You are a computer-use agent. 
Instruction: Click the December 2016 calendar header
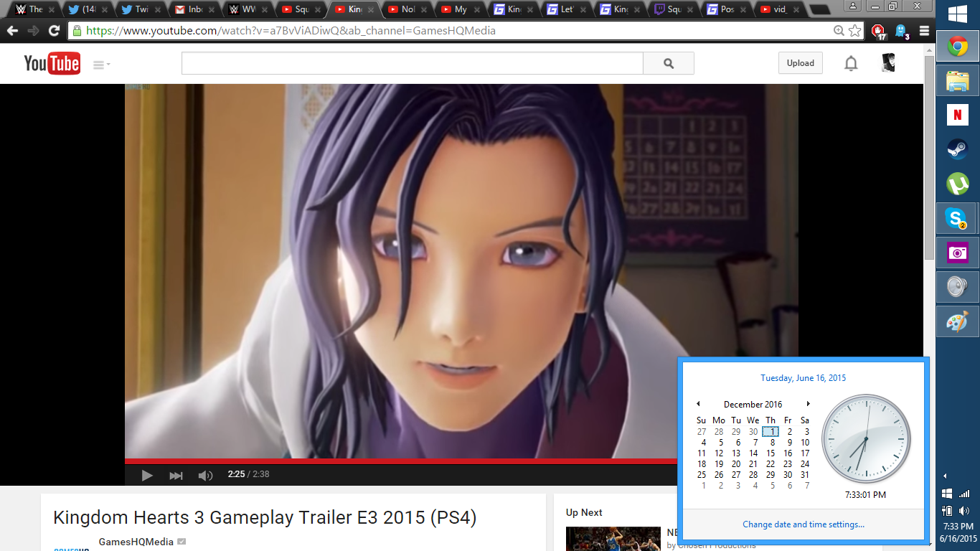pyautogui.click(x=753, y=405)
